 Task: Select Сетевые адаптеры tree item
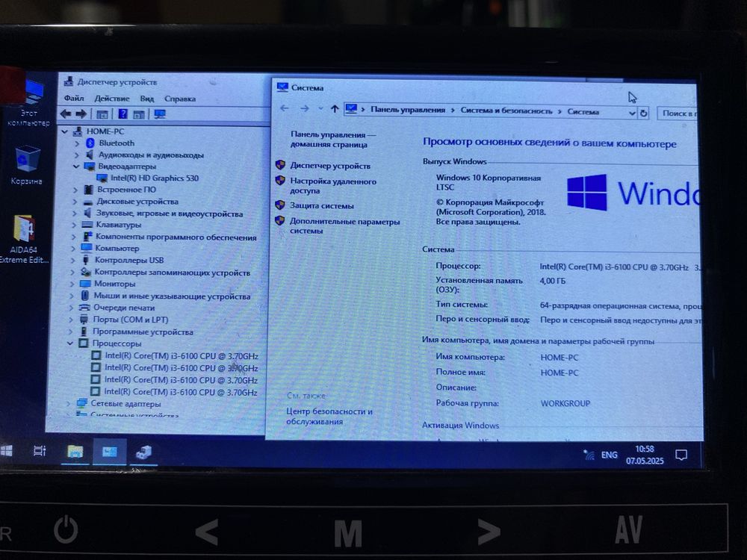pos(125,403)
